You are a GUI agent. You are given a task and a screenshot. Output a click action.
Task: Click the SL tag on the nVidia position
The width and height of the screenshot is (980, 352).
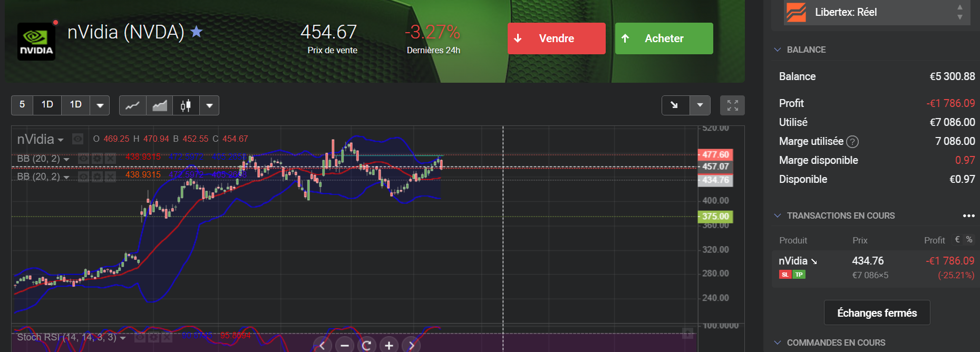[x=785, y=275]
